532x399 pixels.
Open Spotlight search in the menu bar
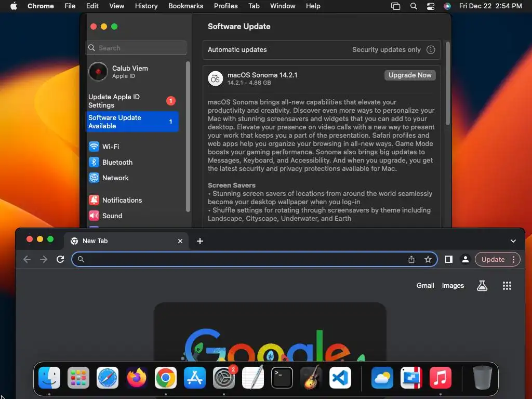pyautogui.click(x=413, y=6)
